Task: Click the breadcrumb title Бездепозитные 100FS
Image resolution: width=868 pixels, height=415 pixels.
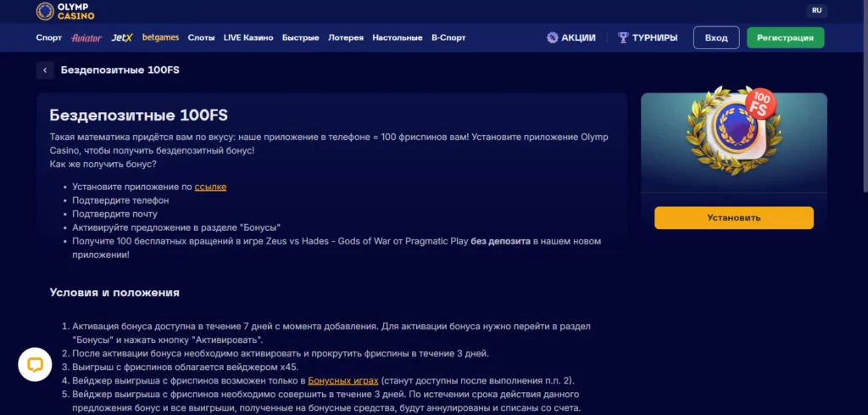Action: tap(120, 70)
